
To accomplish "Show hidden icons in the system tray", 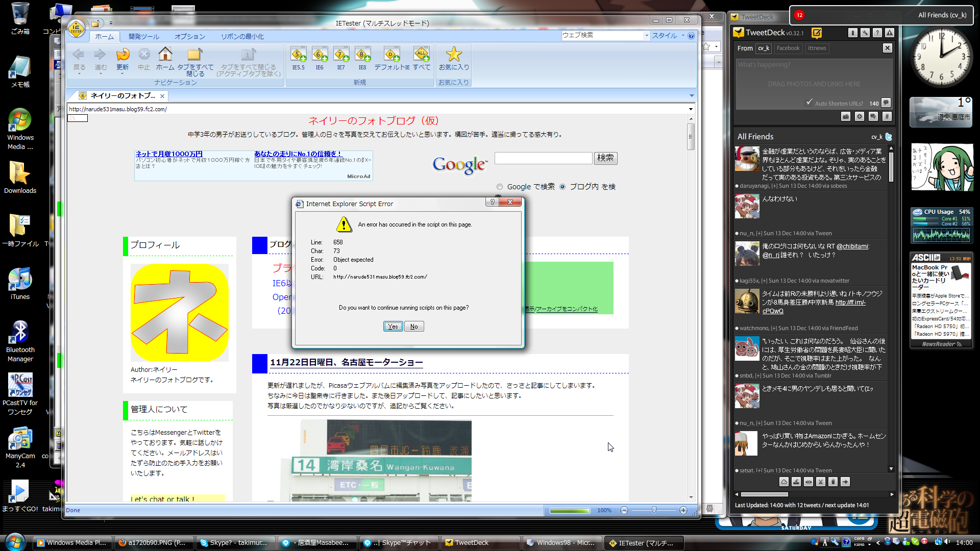I will [878, 542].
